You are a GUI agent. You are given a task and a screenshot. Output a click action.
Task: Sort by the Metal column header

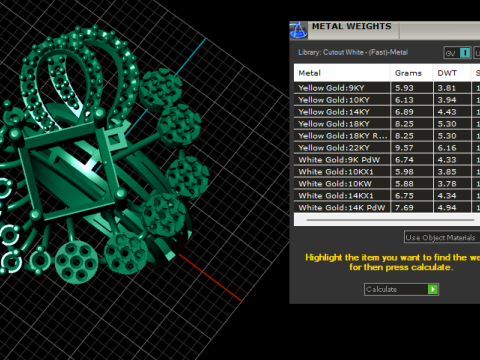pyautogui.click(x=342, y=73)
